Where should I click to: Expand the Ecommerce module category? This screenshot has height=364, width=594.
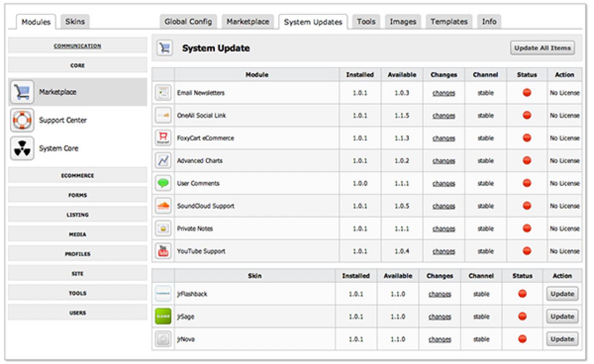coord(77,176)
